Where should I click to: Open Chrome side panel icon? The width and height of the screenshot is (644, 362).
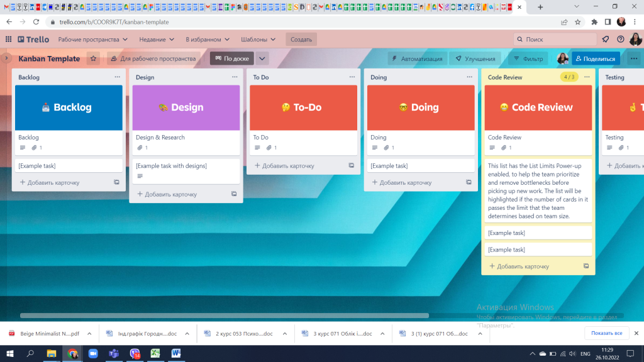click(x=608, y=22)
